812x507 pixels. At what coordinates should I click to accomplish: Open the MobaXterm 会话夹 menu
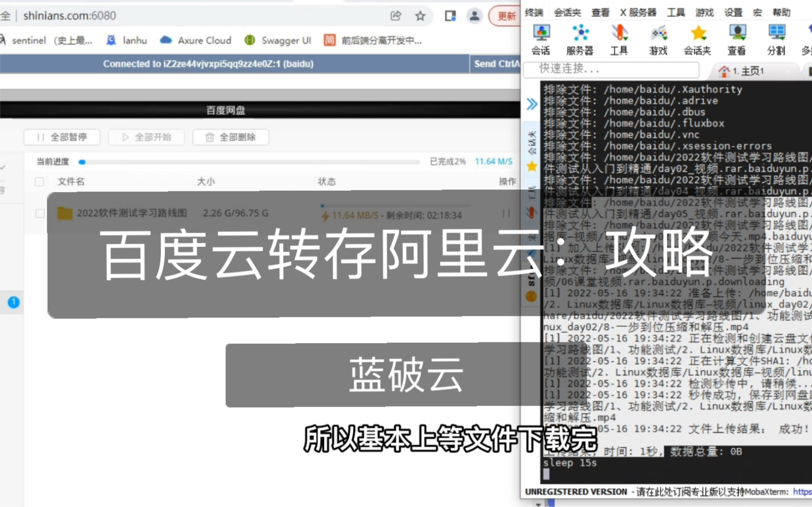click(568, 12)
